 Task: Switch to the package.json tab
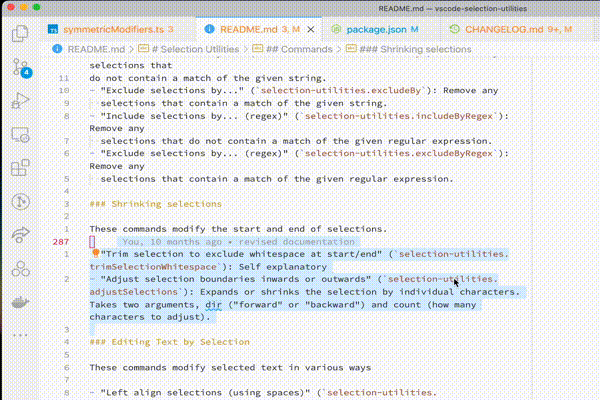[382, 29]
